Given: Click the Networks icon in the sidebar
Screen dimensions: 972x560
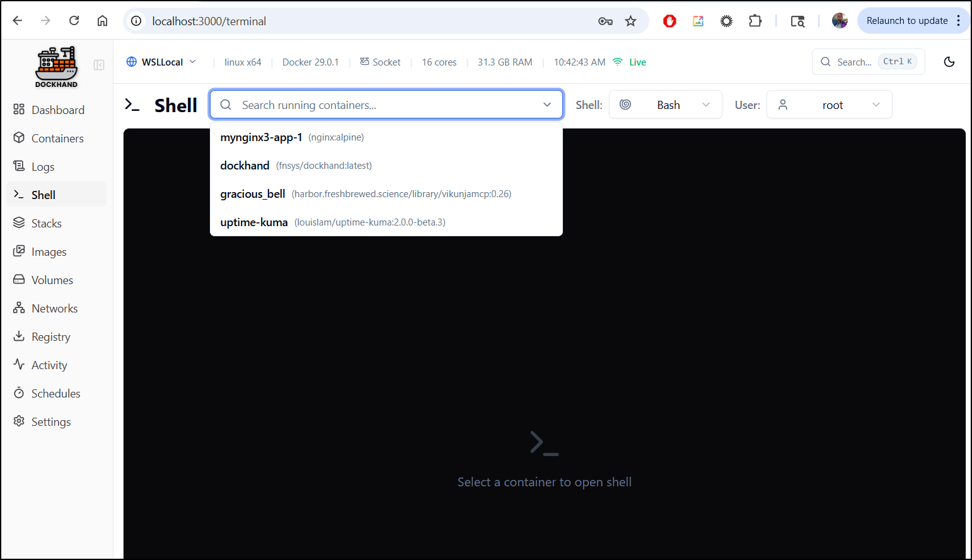Looking at the screenshot, I should coord(19,308).
